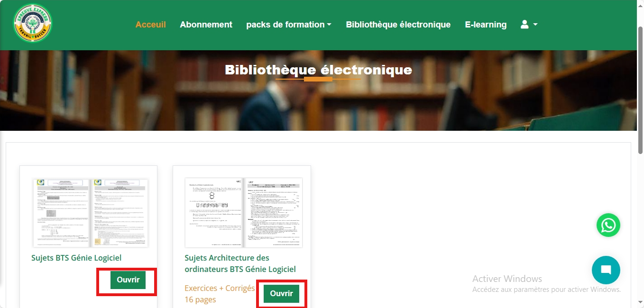644x308 pixels.
Task: Click the Exercices + Corrigés label
Action: click(x=220, y=288)
